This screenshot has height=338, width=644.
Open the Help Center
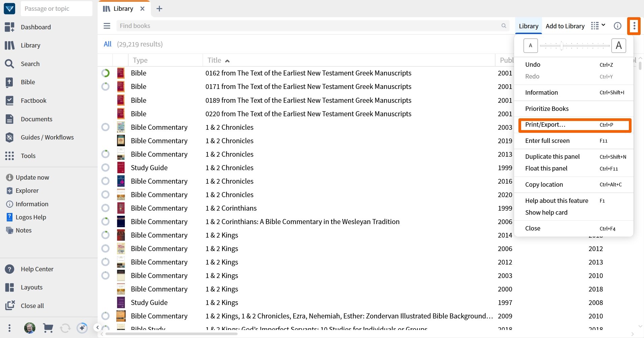tap(29, 269)
